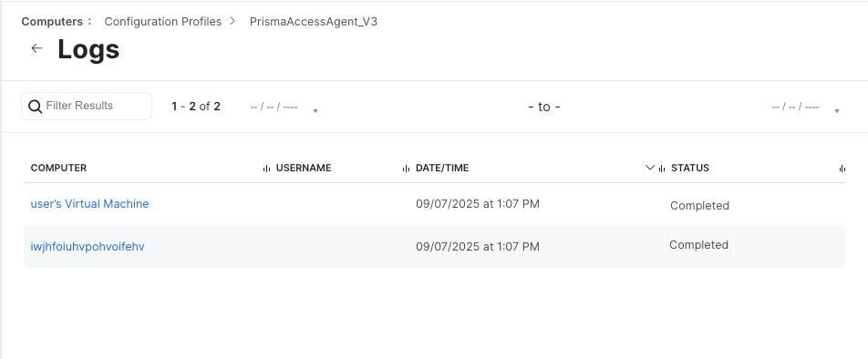
Task: Click the end date input field
Action: (795, 107)
